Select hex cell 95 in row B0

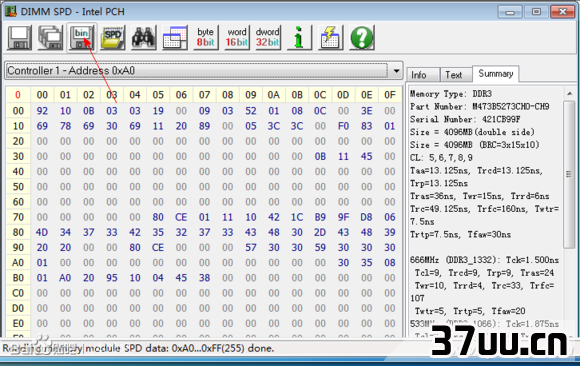112,278
